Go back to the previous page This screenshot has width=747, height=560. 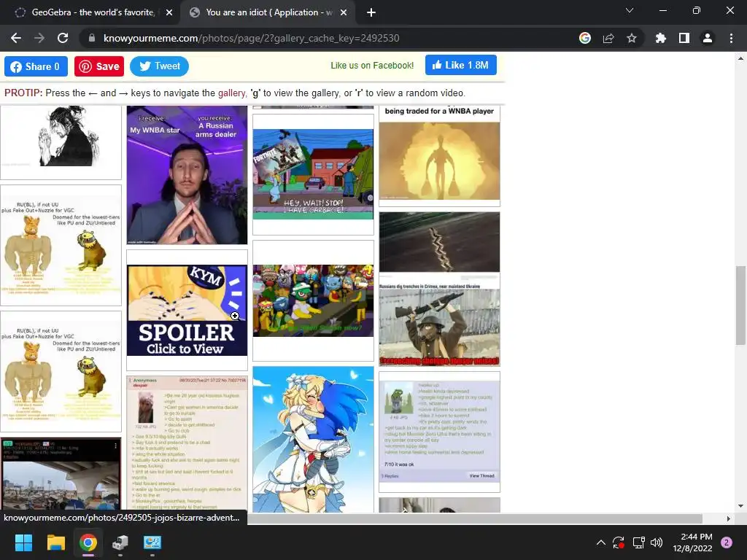pos(16,38)
